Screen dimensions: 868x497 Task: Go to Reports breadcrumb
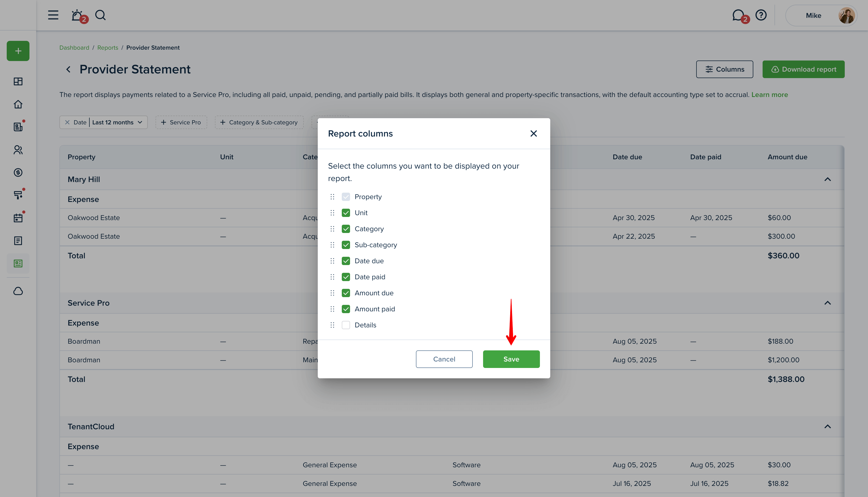pyautogui.click(x=108, y=47)
